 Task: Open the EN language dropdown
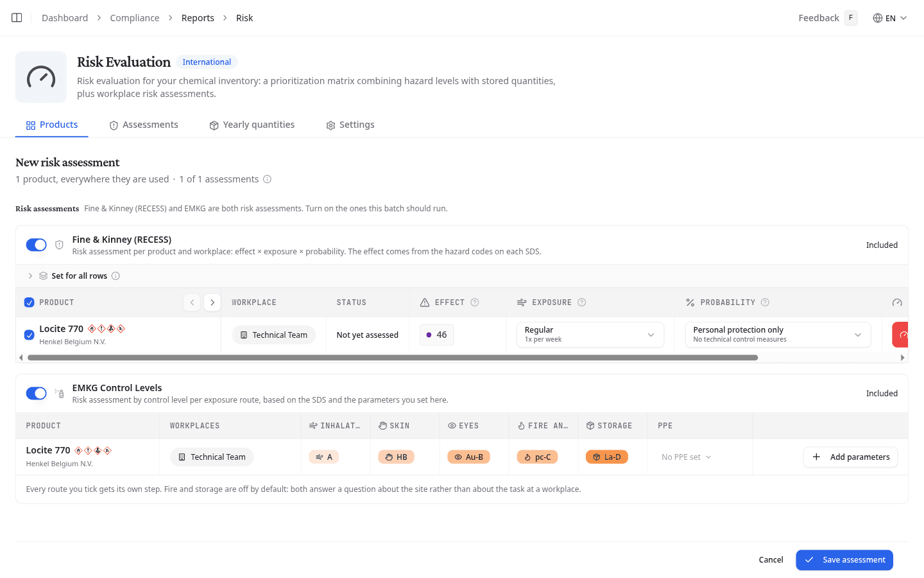coord(890,18)
